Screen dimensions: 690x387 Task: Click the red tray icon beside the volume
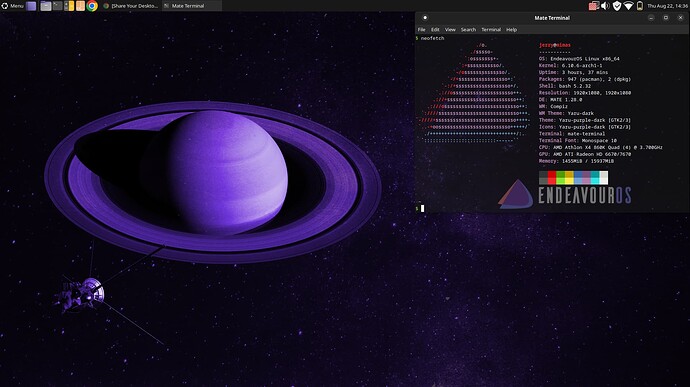point(593,6)
